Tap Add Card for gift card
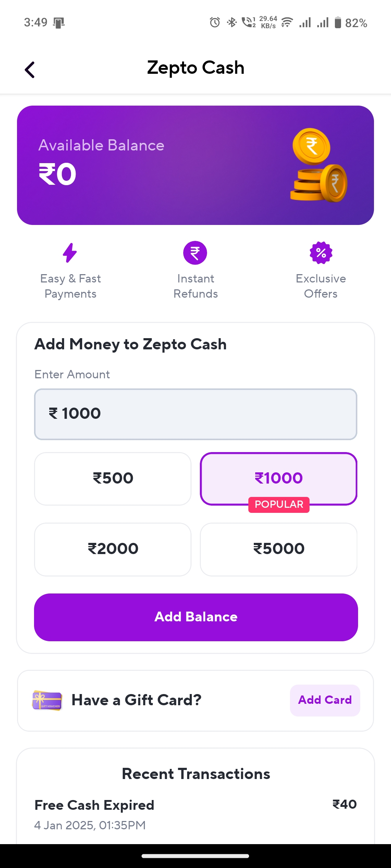The image size is (391, 868). click(x=325, y=700)
